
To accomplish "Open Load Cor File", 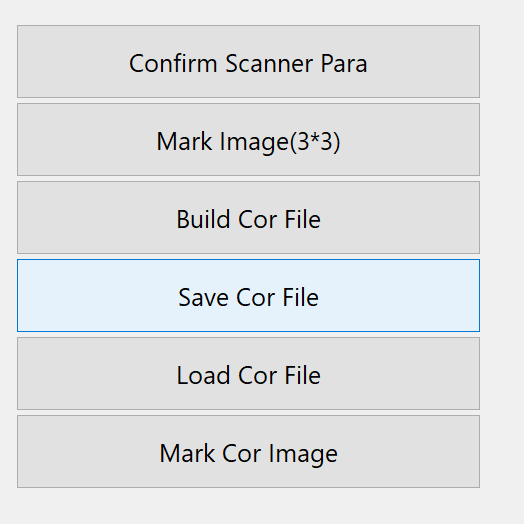I will pos(248,374).
